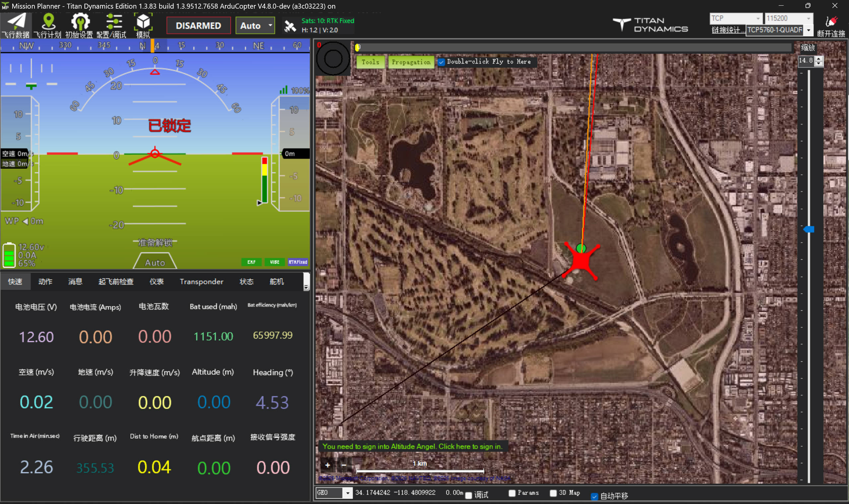Disable the 自动平移 auto-pan checkbox

[x=594, y=496]
